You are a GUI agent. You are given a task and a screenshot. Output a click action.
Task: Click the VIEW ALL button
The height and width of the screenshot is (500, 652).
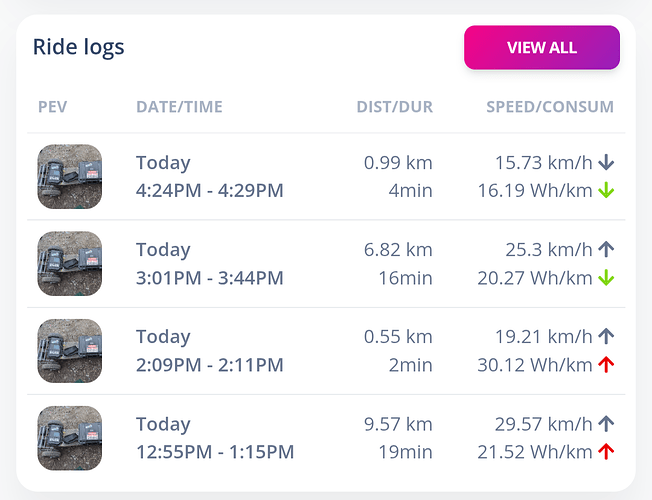pos(541,48)
